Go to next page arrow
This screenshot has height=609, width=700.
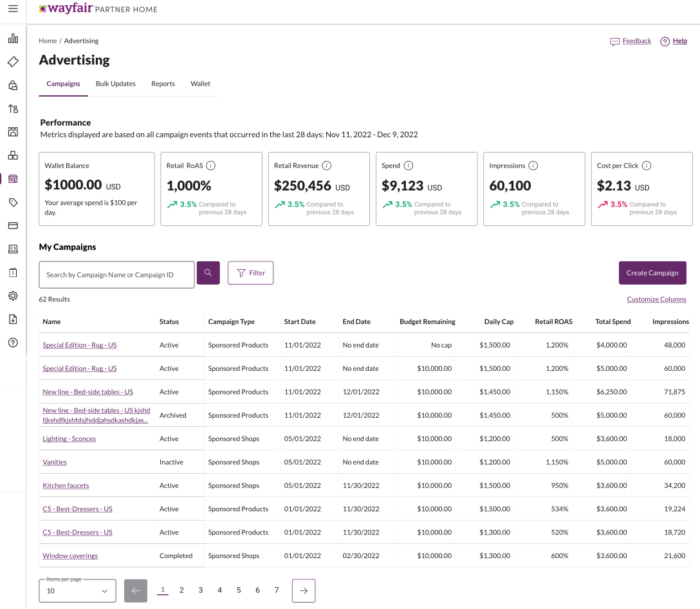click(304, 591)
